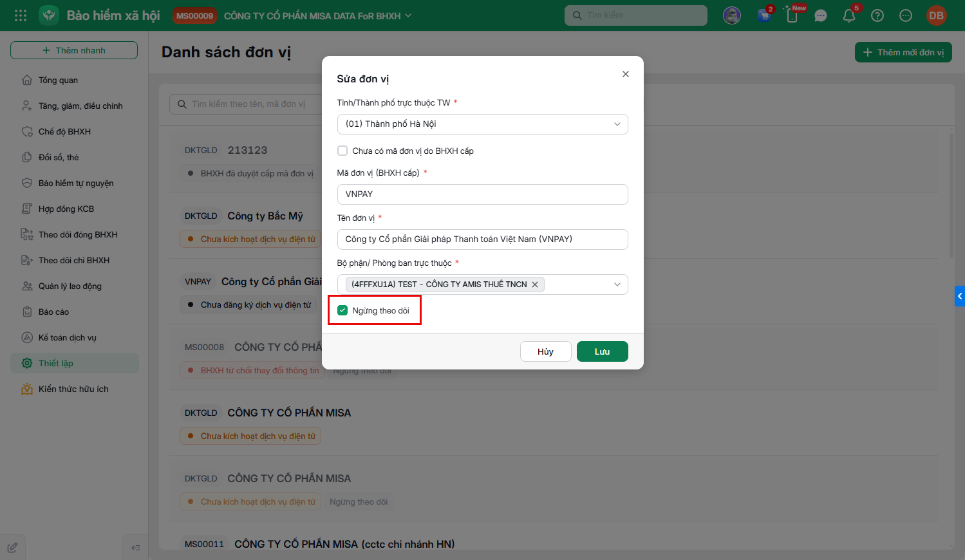Click the MS00009 company code badge
Screen dimensions: 965x560
(194, 15)
